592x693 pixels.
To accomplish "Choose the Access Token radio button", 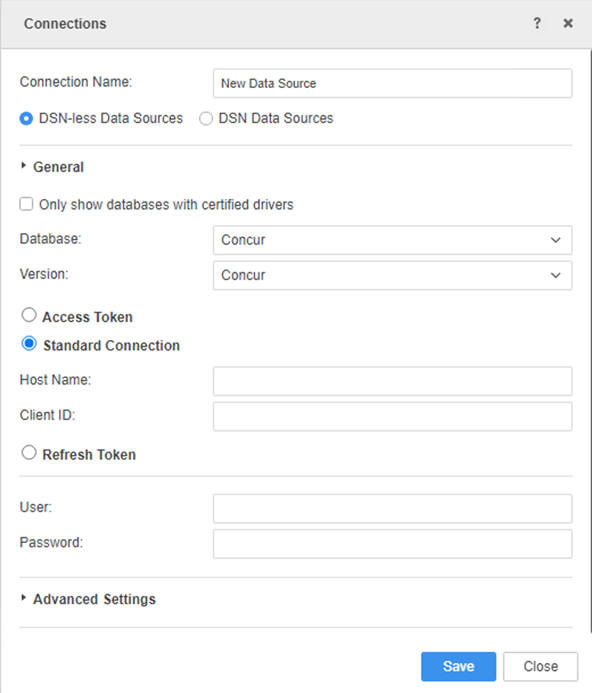I will click(29, 316).
